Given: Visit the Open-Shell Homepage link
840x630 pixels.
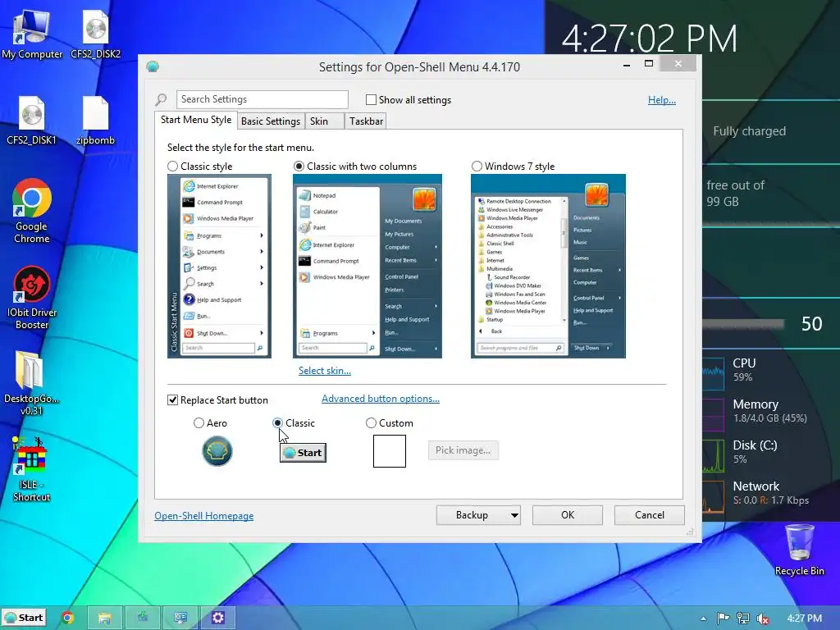Looking at the screenshot, I should point(204,516).
